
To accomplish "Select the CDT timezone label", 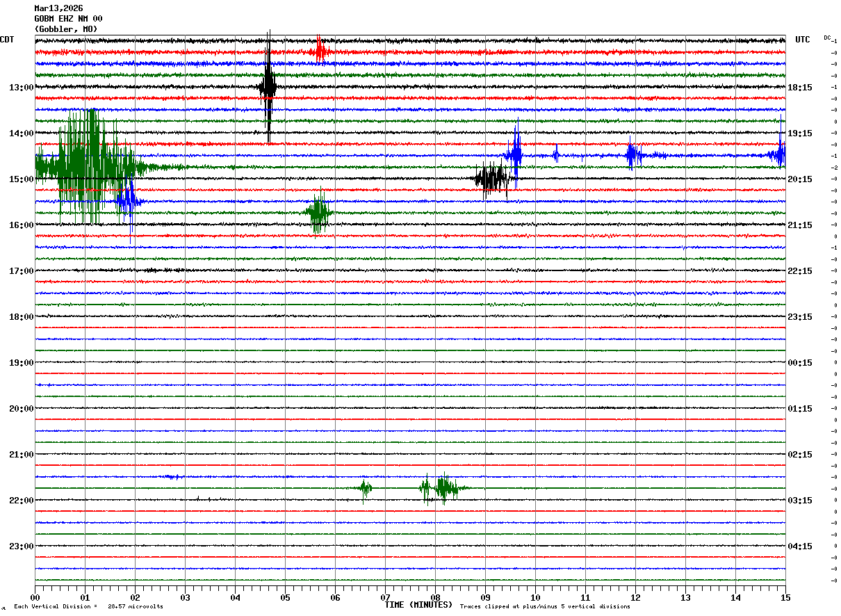I will [7, 40].
